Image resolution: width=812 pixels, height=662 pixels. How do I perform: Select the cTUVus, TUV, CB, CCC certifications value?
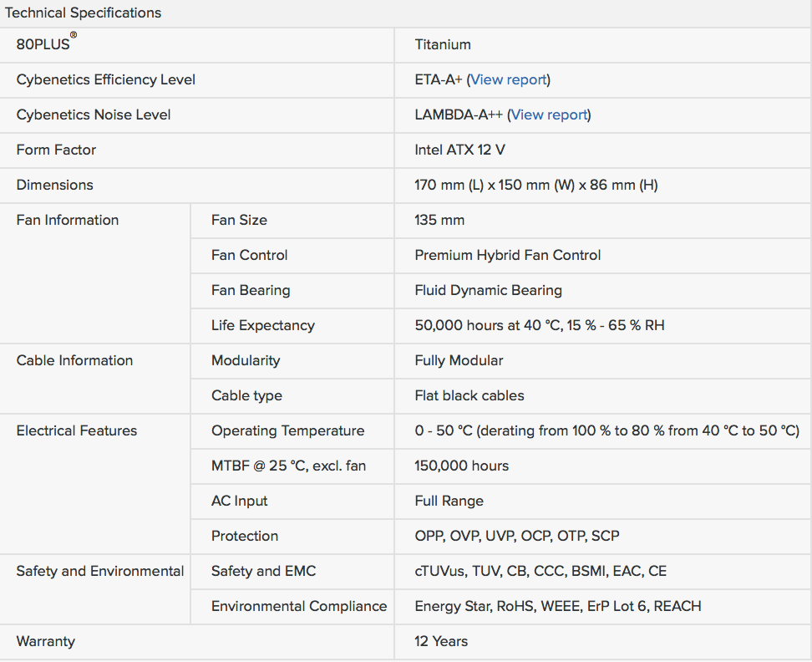[540, 572]
